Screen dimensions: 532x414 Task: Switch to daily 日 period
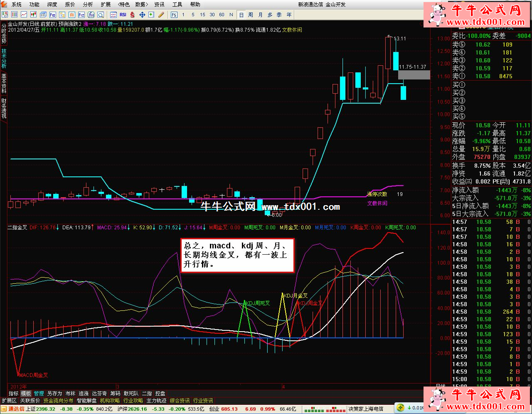241,15
